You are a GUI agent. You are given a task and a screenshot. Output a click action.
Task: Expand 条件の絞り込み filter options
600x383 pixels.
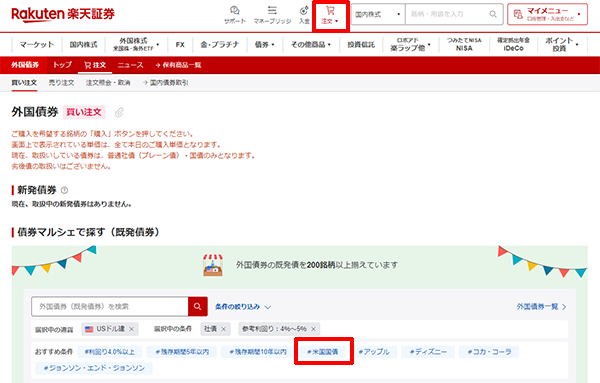[x=243, y=307]
